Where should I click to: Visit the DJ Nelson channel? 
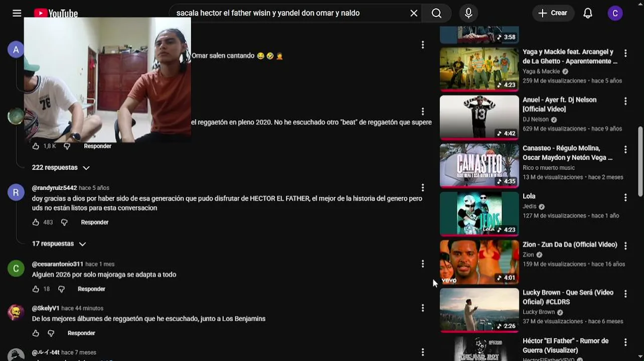pyautogui.click(x=536, y=119)
